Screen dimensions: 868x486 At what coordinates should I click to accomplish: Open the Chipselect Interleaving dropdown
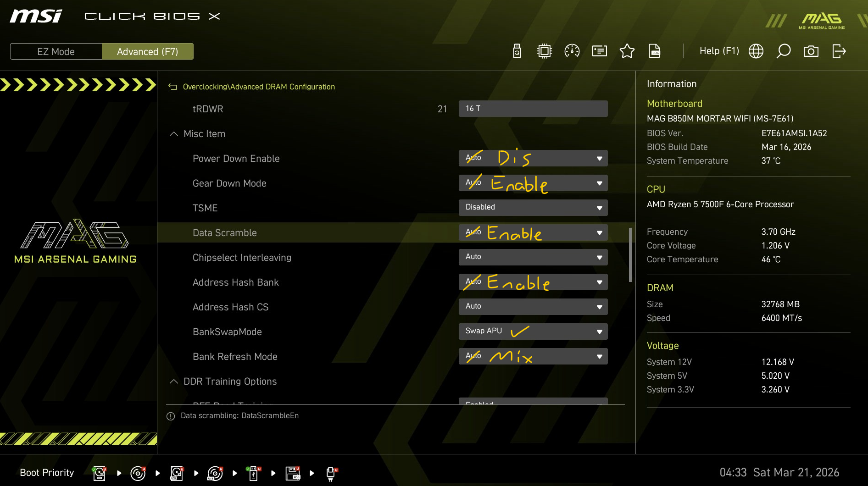point(533,257)
